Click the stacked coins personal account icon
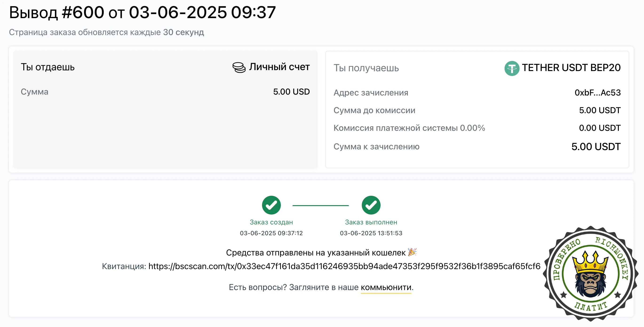Image resolution: width=644 pixels, height=327 pixels. point(239,67)
